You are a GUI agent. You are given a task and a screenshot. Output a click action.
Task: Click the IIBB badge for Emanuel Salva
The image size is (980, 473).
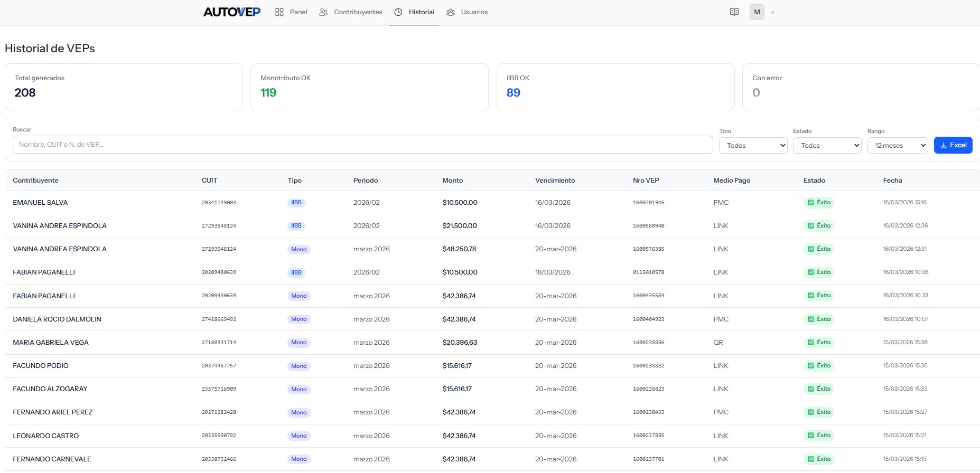[296, 203]
